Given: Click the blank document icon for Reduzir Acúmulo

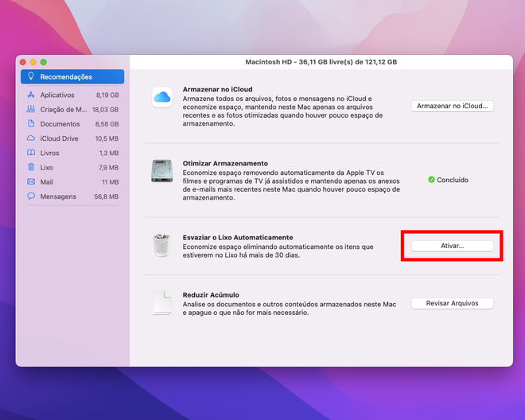Looking at the screenshot, I should 162,303.
